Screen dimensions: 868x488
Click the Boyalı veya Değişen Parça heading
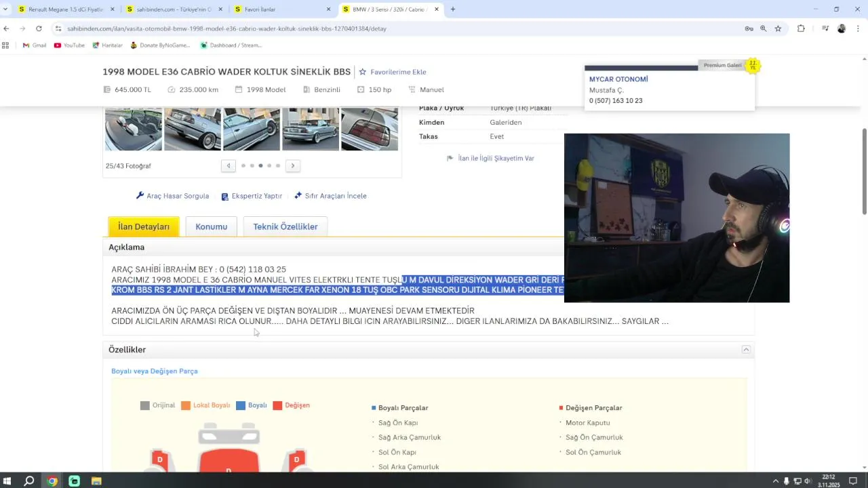pos(155,371)
